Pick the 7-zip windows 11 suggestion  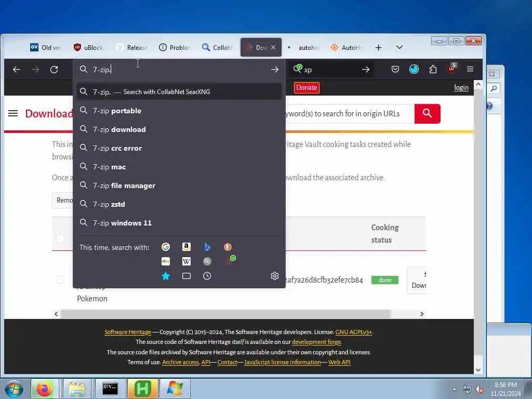179,222
